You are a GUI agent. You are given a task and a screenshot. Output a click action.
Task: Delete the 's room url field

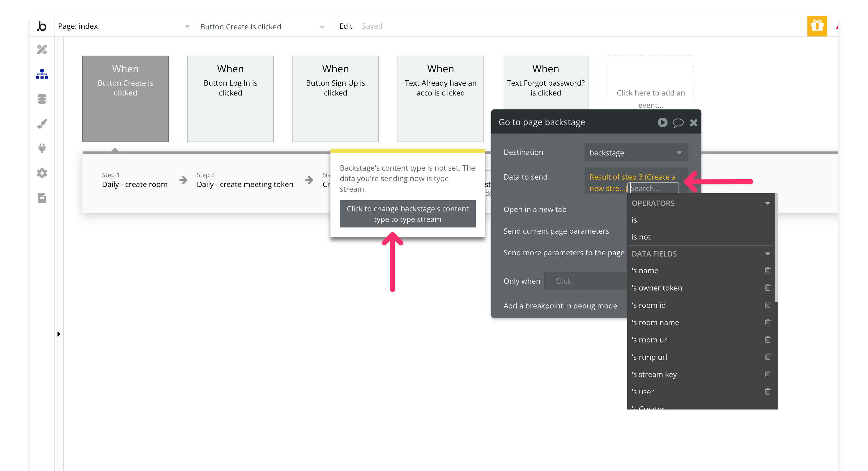click(768, 340)
